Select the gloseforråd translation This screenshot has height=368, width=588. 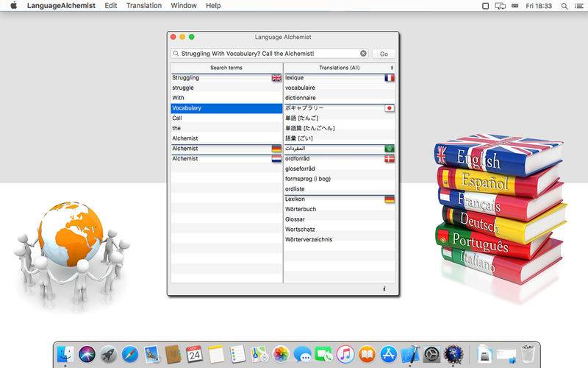[x=340, y=169]
